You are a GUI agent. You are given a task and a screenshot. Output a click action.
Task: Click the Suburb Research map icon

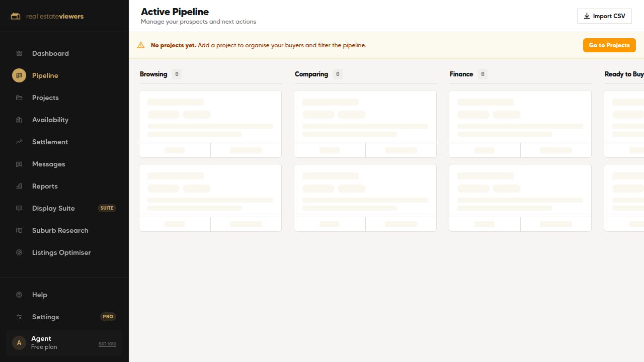point(19,230)
